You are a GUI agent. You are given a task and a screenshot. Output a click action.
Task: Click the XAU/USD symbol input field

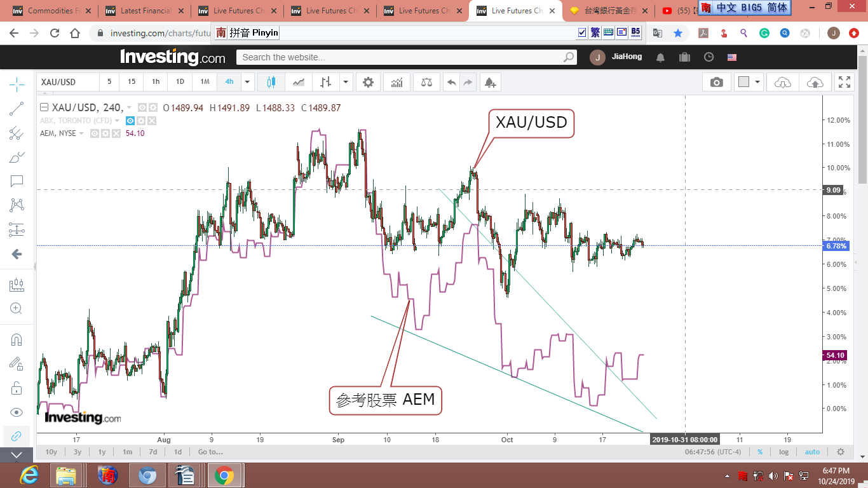pos(68,82)
